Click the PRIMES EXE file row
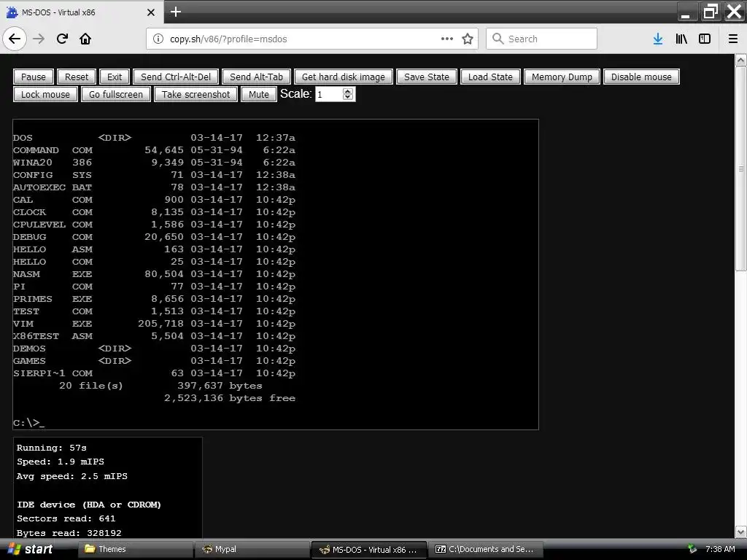Viewport: 747px width, 560px height. (x=154, y=298)
